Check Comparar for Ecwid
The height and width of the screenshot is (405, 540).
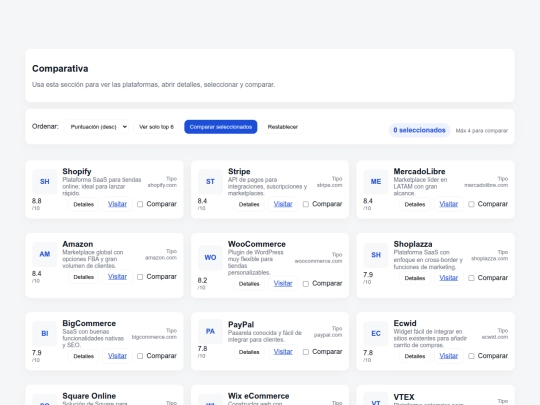click(x=471, y=356)
